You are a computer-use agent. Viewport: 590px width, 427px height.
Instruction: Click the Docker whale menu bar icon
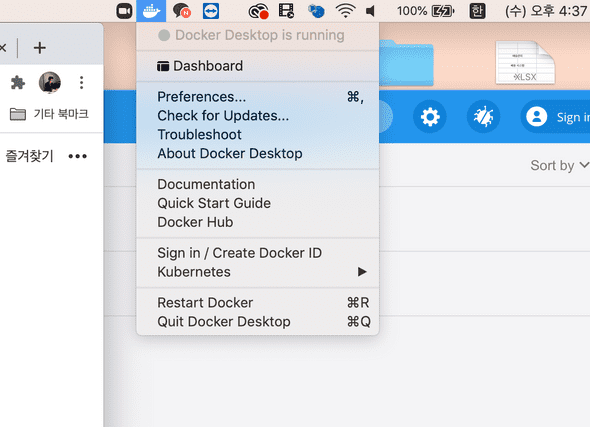(x=151, y=11)
